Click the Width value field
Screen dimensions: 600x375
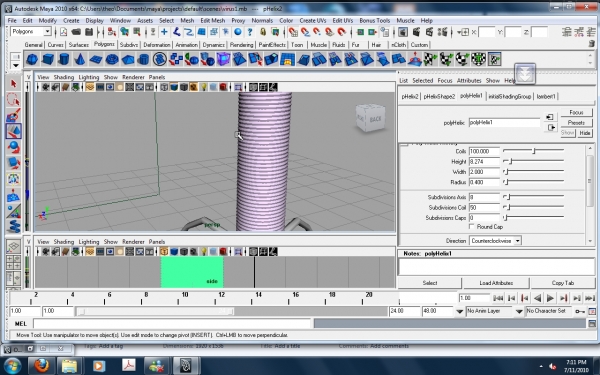[484, 172]
